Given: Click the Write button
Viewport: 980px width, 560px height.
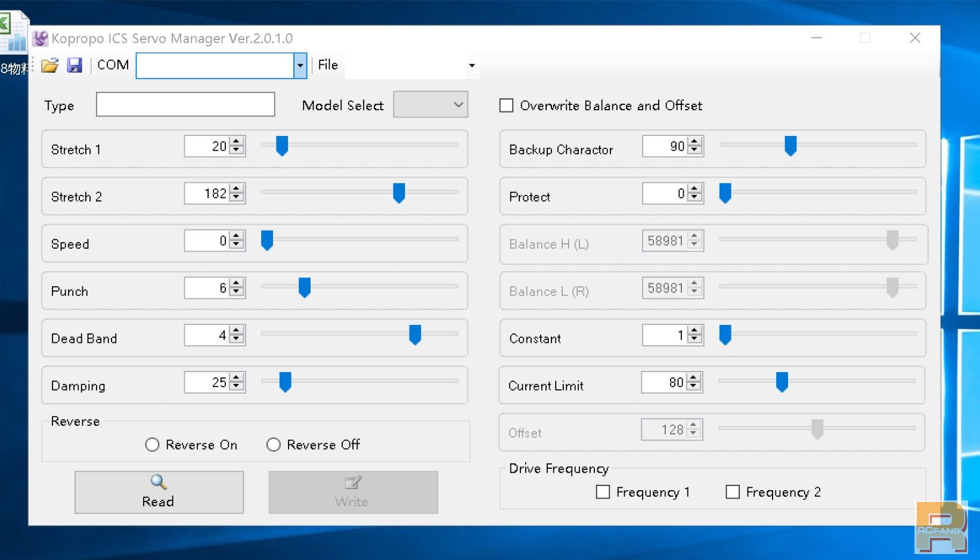Looking at the screenshot, I should coord(353,492).
